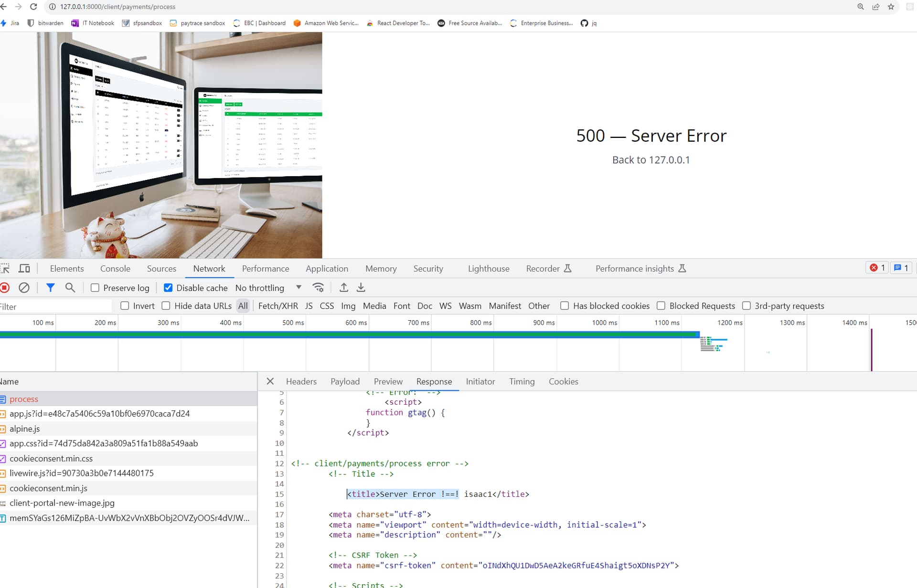Open the Jira bookmark
917x588 pixels.
(10, 23)
